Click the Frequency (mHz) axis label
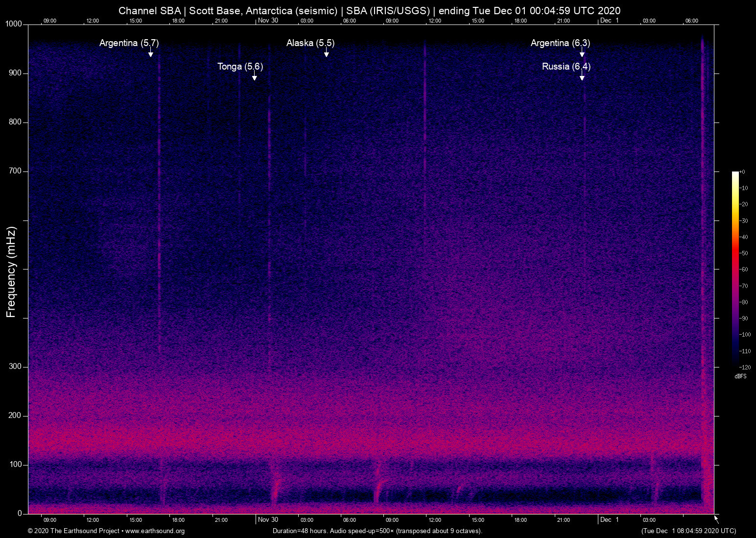Viewport: 756px width, 538px height. [11, 272]
